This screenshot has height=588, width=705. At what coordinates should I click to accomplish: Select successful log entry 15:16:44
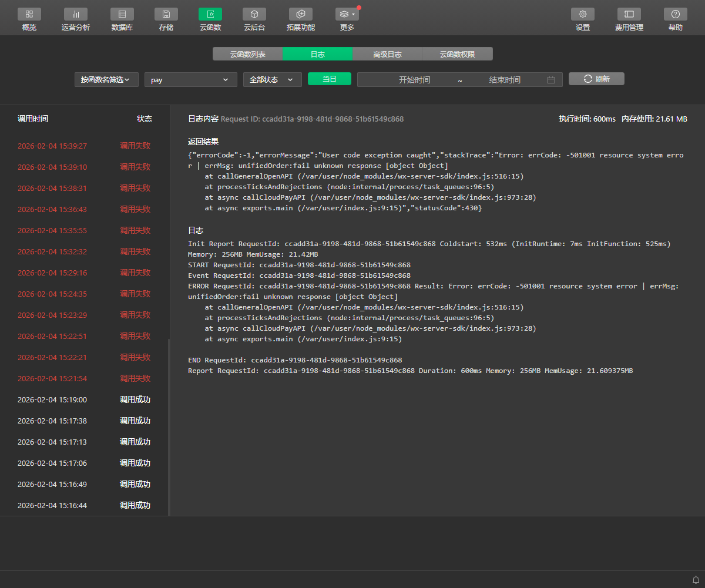point(85,505)
